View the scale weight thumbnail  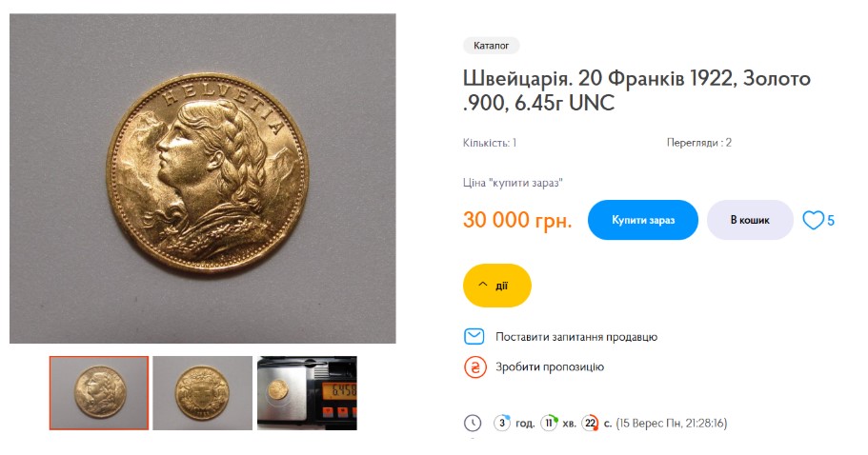point(307,392)
